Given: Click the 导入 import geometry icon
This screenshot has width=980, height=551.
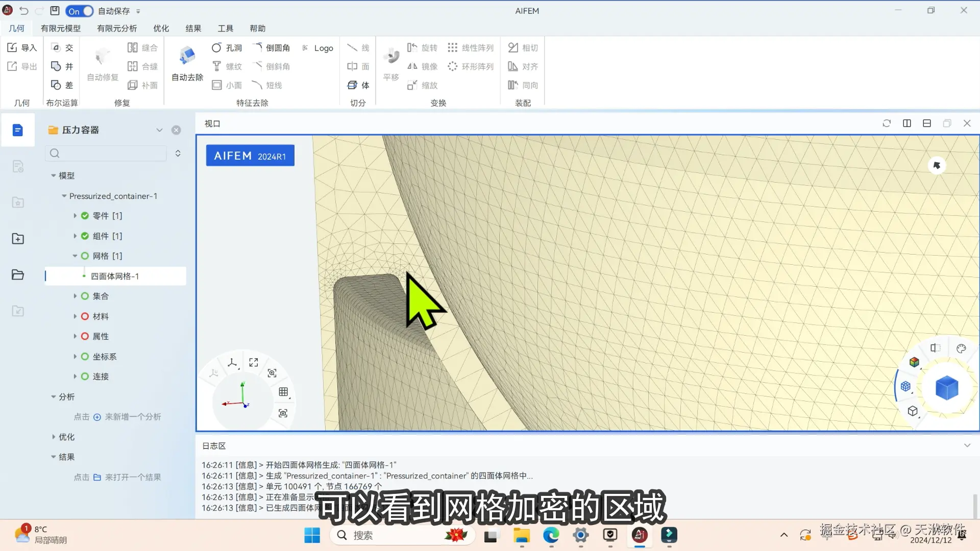Looking at the screenshot, I should click(12, 47).
